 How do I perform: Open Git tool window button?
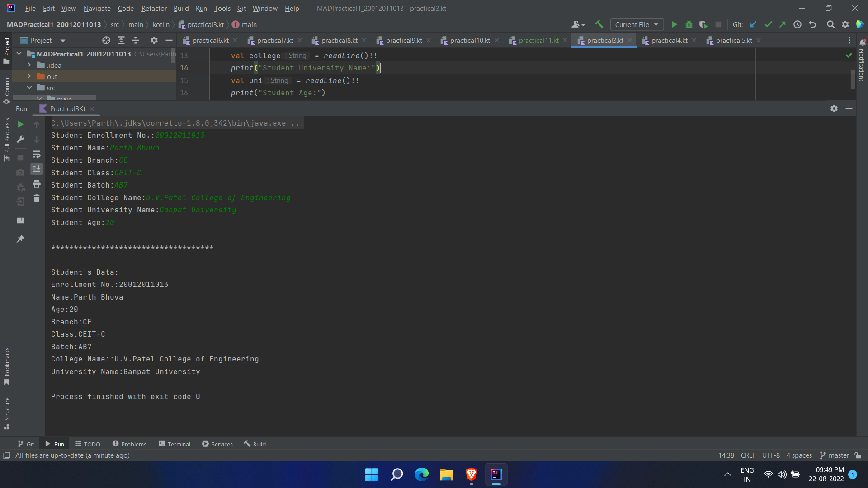[x=26, y=444]
